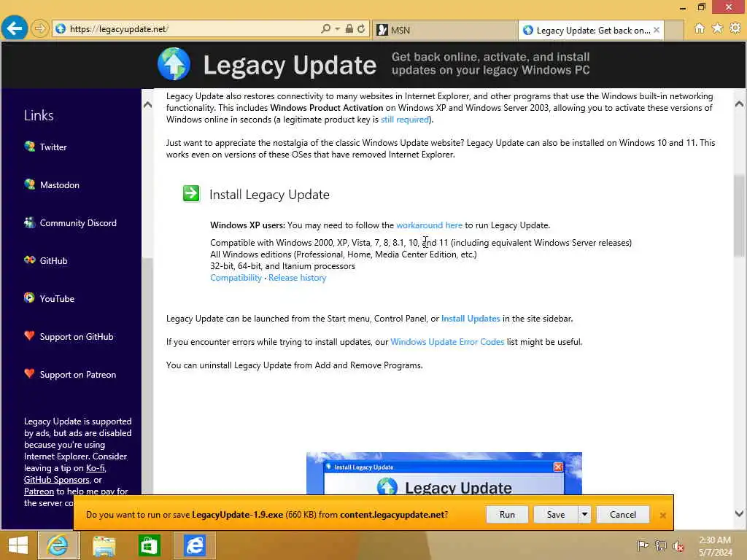Follow the Install Updates link

tap(471, 319)
